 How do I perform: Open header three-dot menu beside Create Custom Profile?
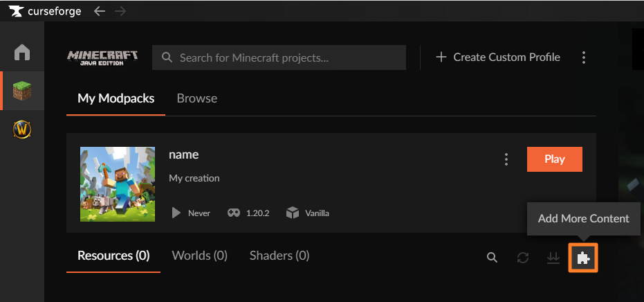point(584,57)
